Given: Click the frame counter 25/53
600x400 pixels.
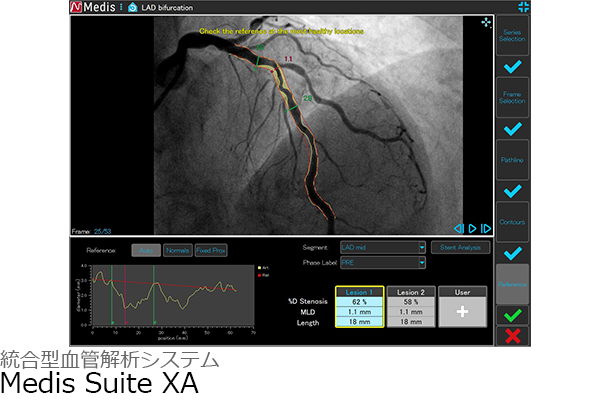Looking at the screenshot, I should click(103, 231).
